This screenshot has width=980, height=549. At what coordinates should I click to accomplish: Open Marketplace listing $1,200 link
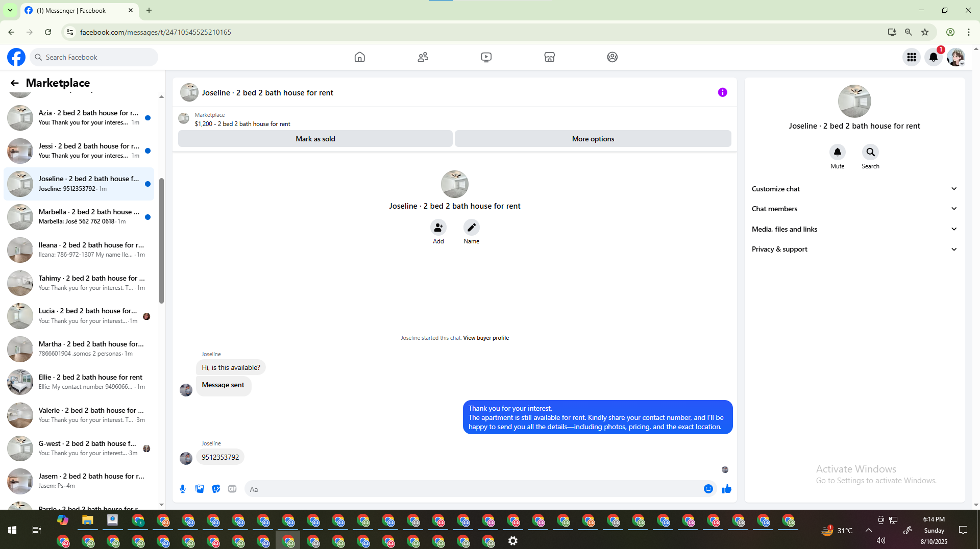pyautogui.click(x=242, y=124)
